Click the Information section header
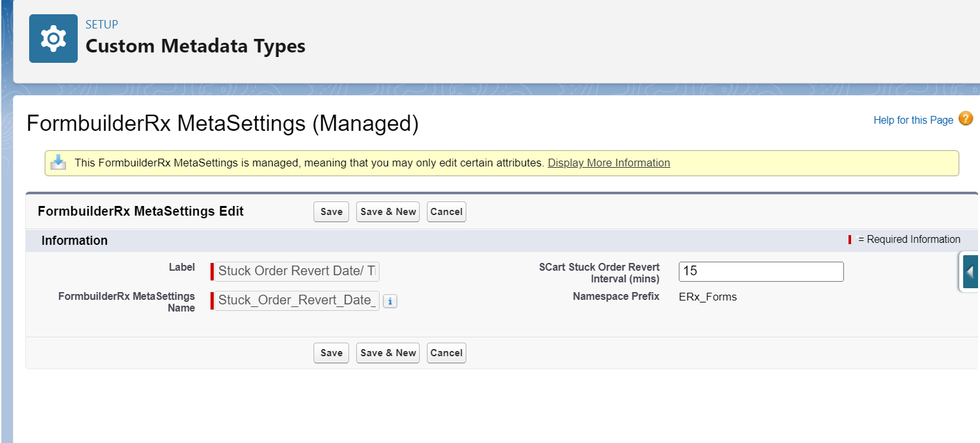 click(74, 240)
